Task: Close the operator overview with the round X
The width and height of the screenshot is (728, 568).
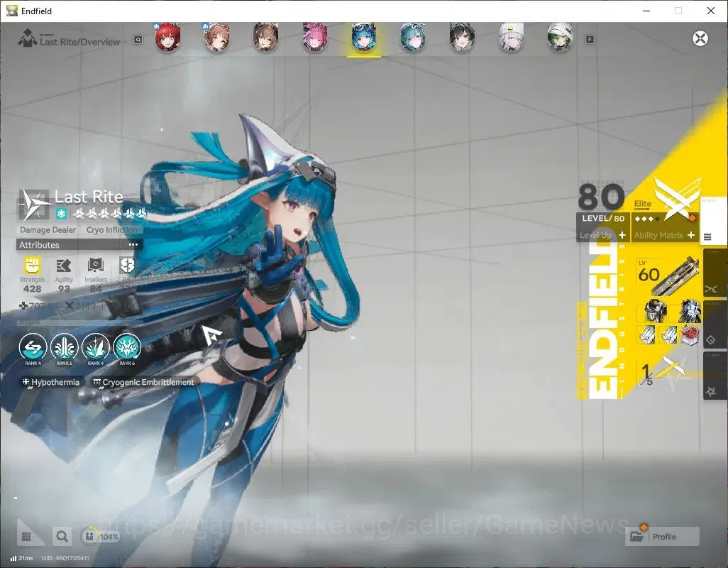Action: (x=700, y=38)
